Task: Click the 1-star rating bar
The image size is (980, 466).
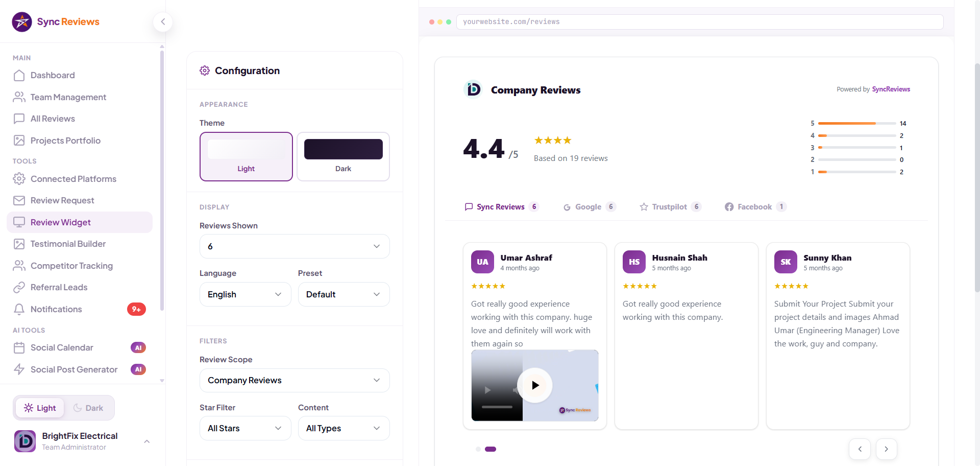Action: 857,172
